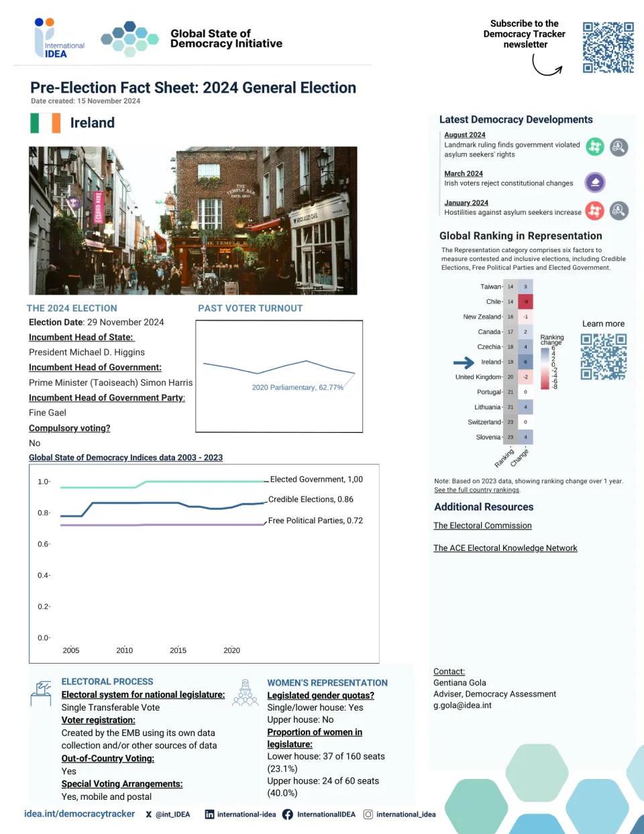Screen dimensions: 644x834
Task: Click the Instagram icon in footer
Action: click(368, 815)
